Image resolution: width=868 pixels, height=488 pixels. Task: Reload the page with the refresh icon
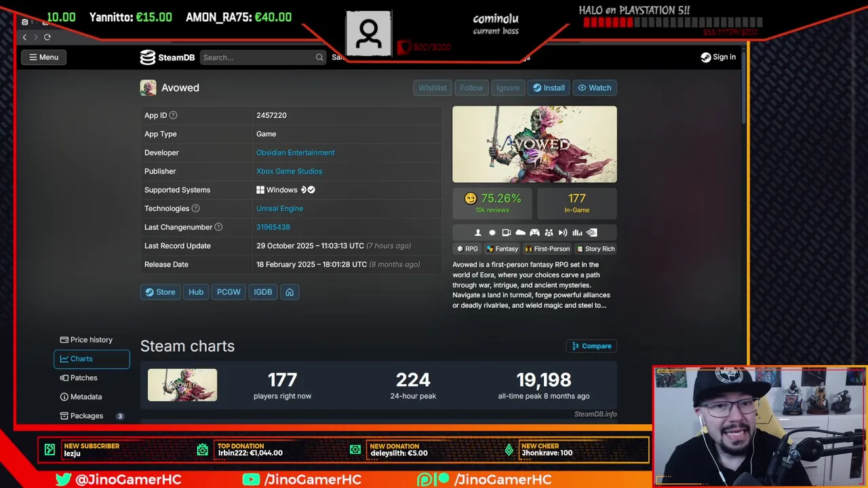(47, 37)
